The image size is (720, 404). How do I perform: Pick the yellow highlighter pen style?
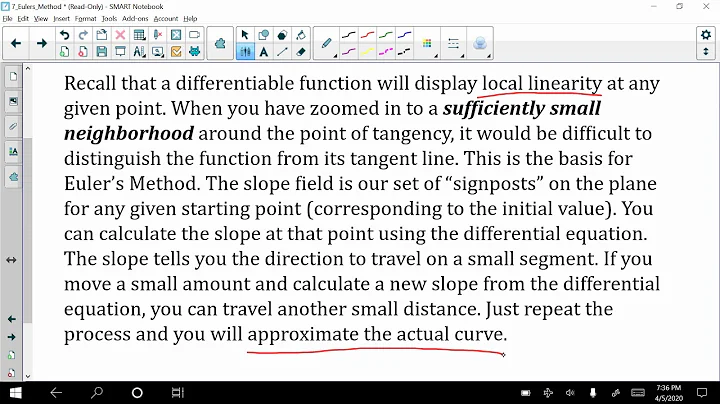367,51
